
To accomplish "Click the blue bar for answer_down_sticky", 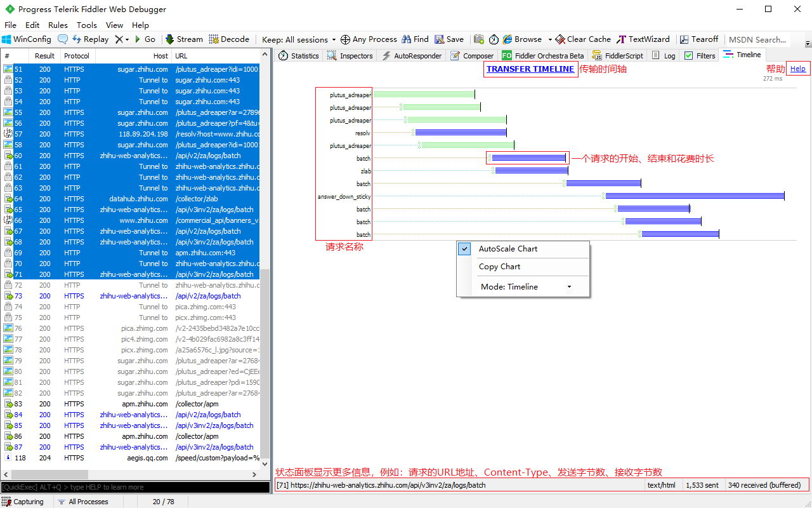I will pyautogui.click(x=695, y=196).
